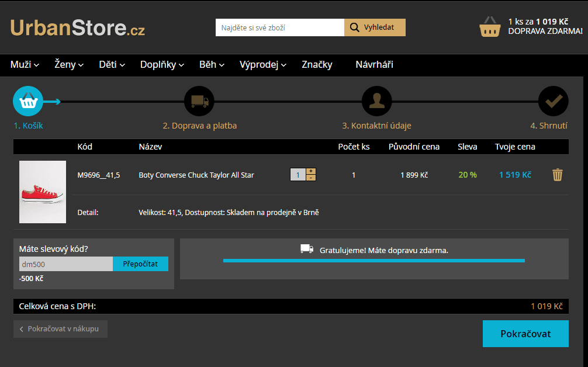Click the 2. Doprava a platba step label
This screenshot has height=367, width=588.
[199, 126]
